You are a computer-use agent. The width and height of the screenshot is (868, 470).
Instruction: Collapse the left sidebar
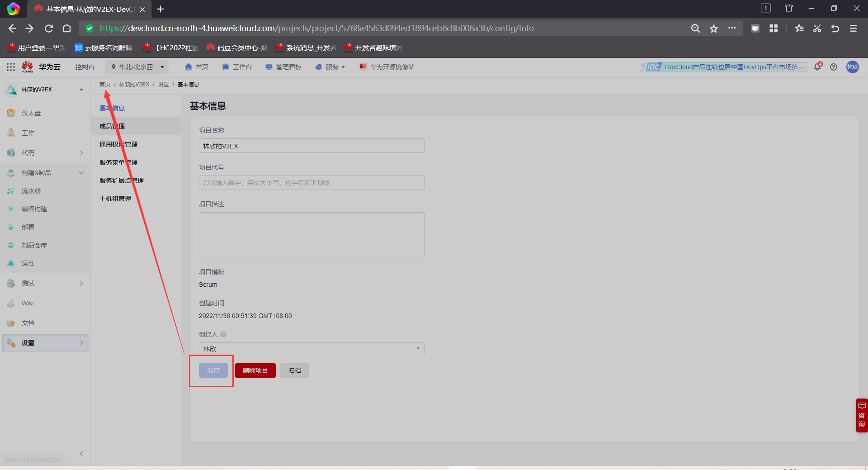tap(81, 454)
